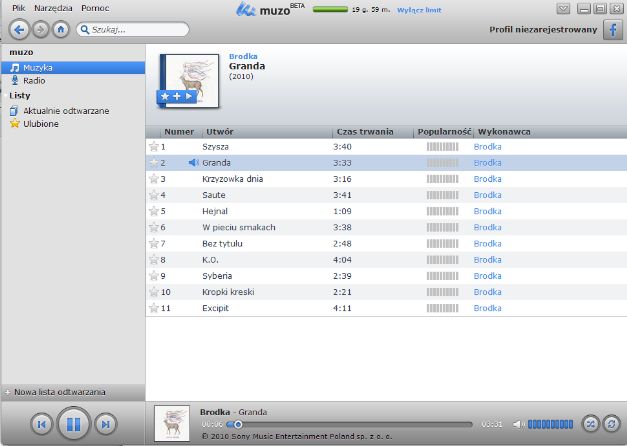The width and height of the screenshot is (627, 446).
Task: Favorite the track Szysza star
Action: [154, 147]
